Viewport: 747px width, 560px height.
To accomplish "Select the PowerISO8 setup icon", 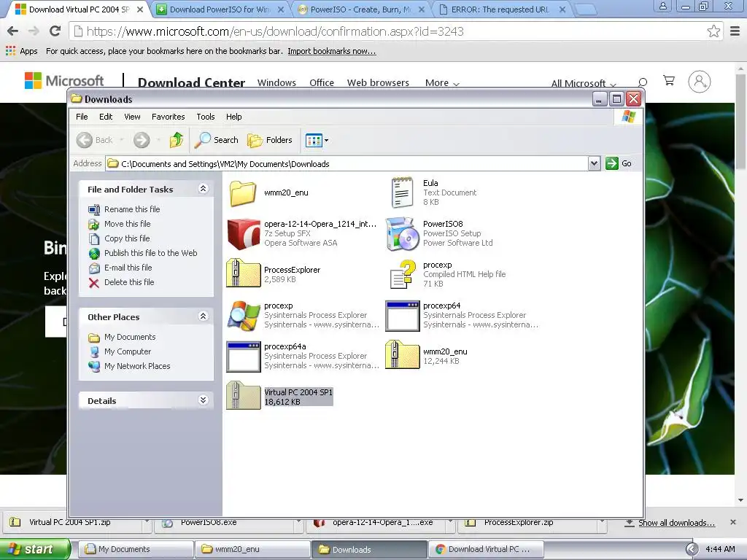I will click(402, 233).
